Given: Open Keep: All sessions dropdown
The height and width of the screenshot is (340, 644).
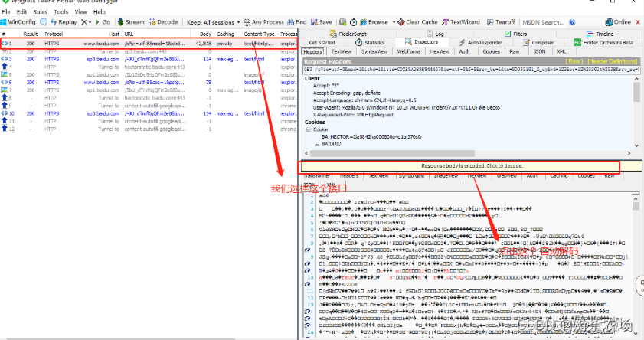Looking at the screenshot, I should coord(213,22).
